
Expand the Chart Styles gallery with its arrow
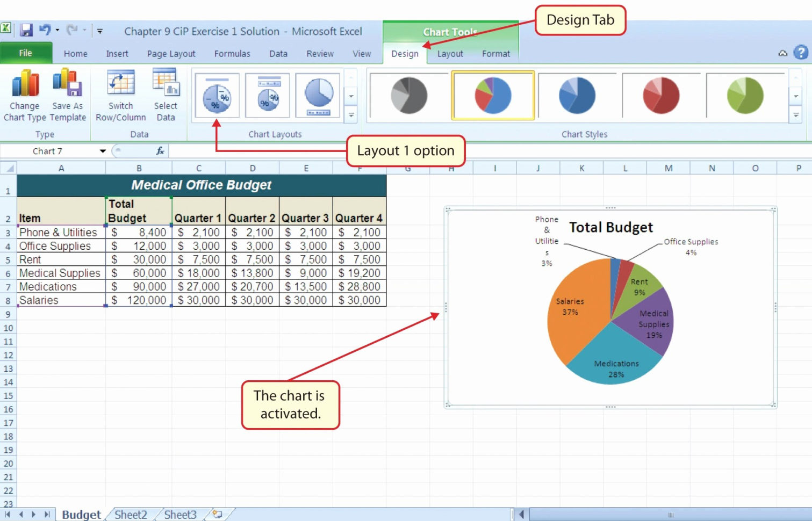pos(796,114)
